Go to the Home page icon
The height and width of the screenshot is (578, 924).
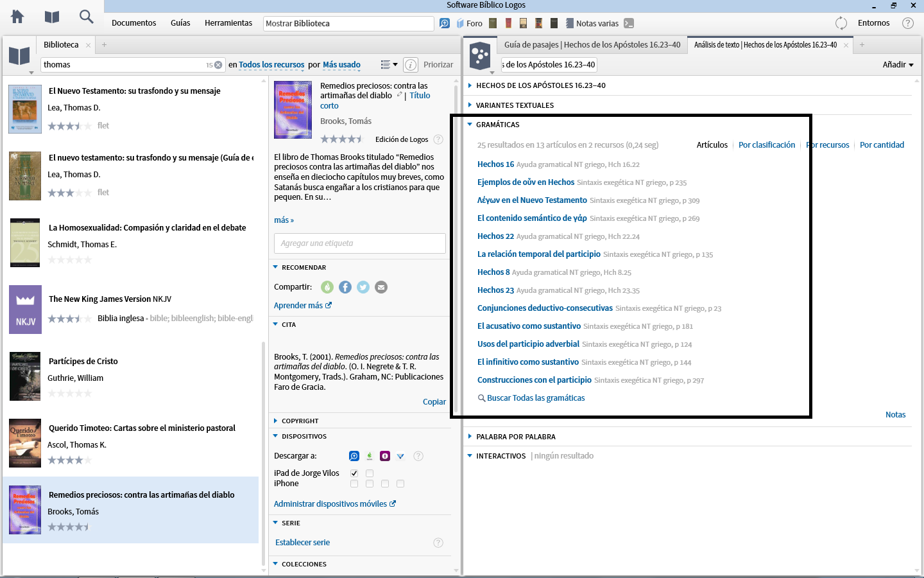pyautogui.click(x=17, y=17)
